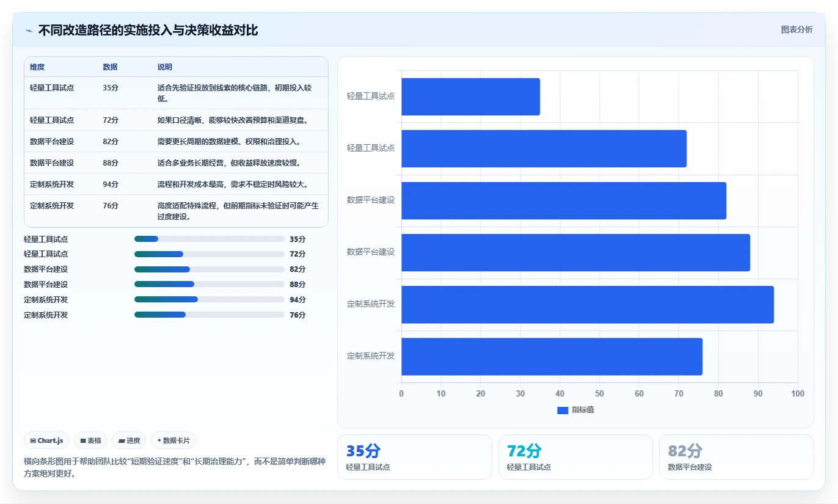Select the 表格 tag chip
The image size is (838, 504).
coord(90,440)
